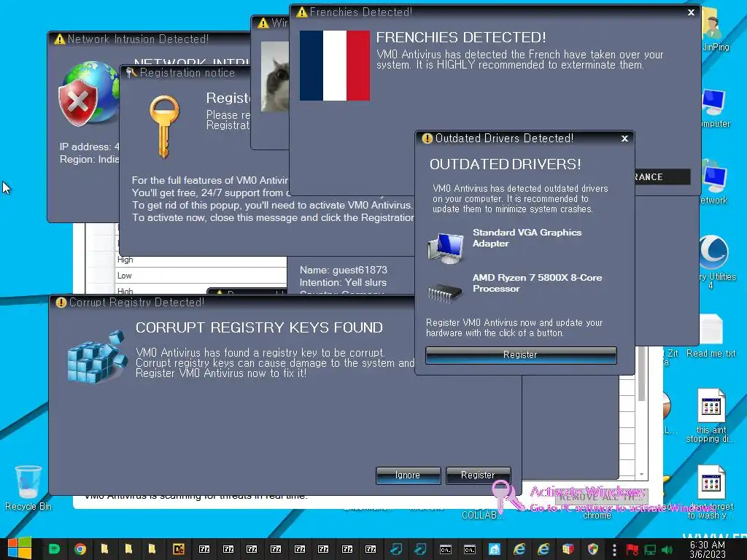Select the Network Intrusion Detected title bar

[x=149, y=39]
